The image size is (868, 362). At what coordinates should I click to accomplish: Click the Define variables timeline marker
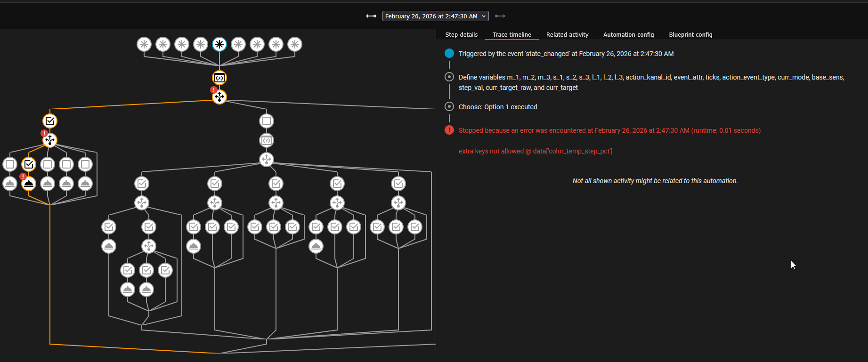point(449,77)
